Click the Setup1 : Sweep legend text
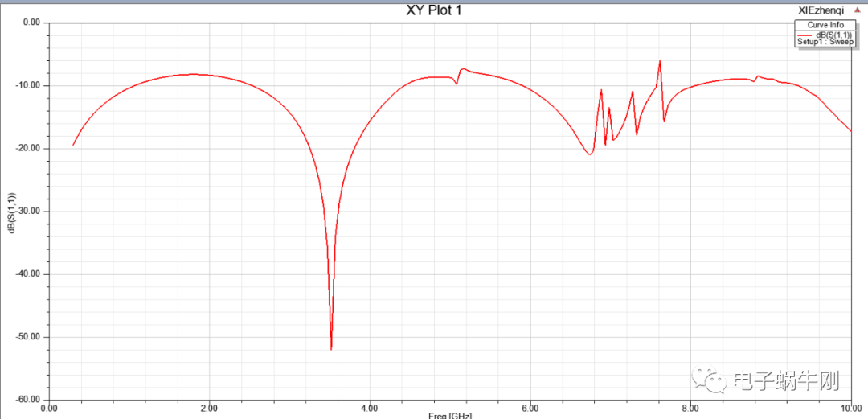The height and width of the screenshot is (419, 868). 825,43
